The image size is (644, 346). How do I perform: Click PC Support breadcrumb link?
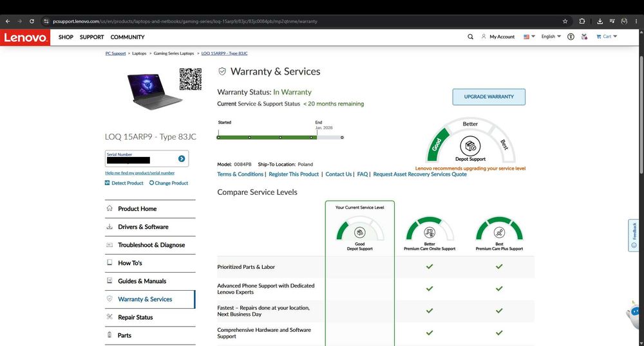coord(115,53)
